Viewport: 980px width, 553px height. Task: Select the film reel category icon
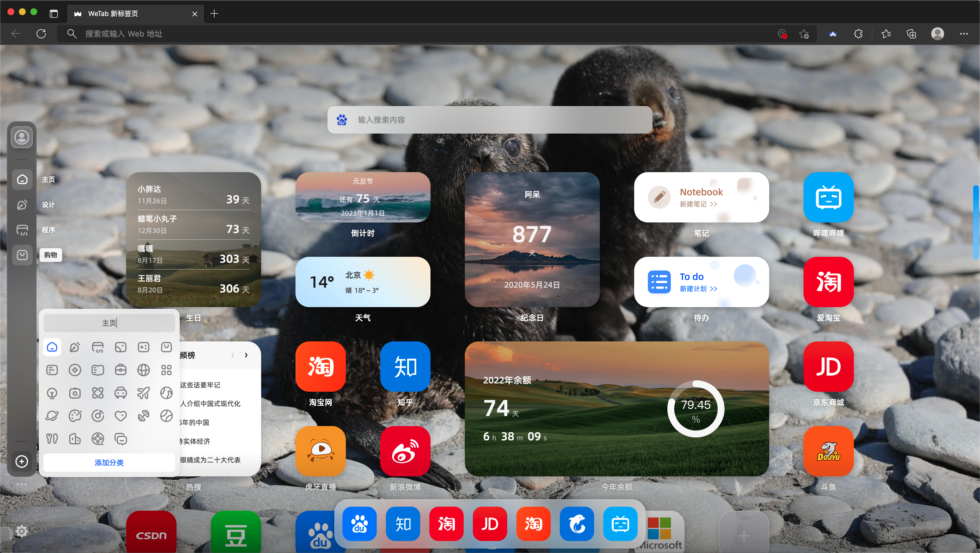(x=97, y=439)
